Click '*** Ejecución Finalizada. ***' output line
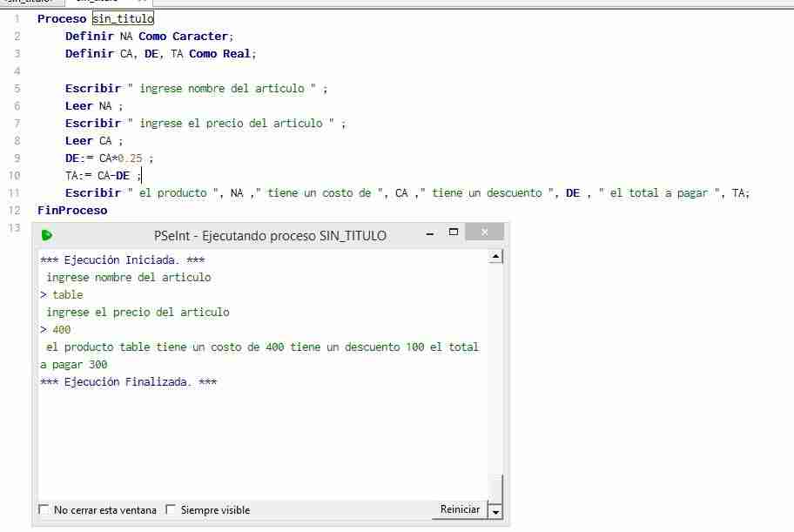Viewport: 794px width, 532px height. 128,382
